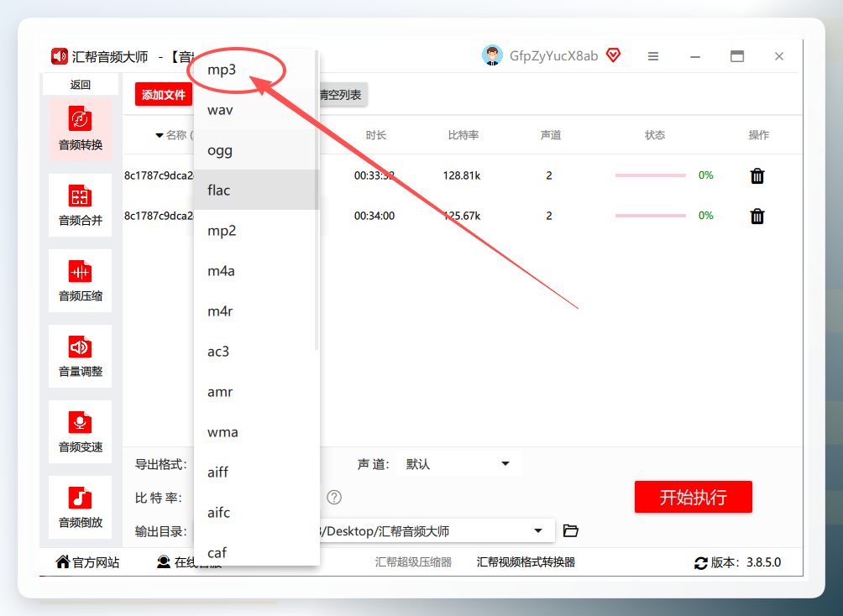This screenshot has width=843, height=616.
Task: Choose amr format option
Action: coord(254,392)
